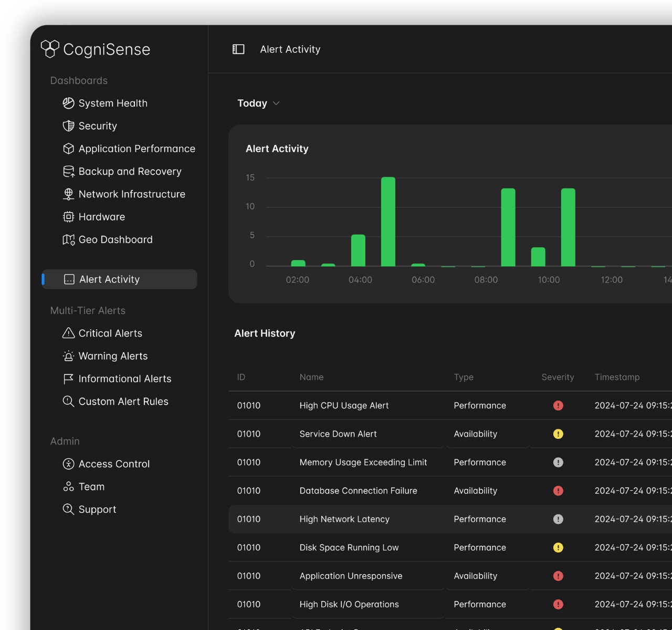Click the tallest chart bar near 05:00
672x630 pixels.
tap(388, 222)
